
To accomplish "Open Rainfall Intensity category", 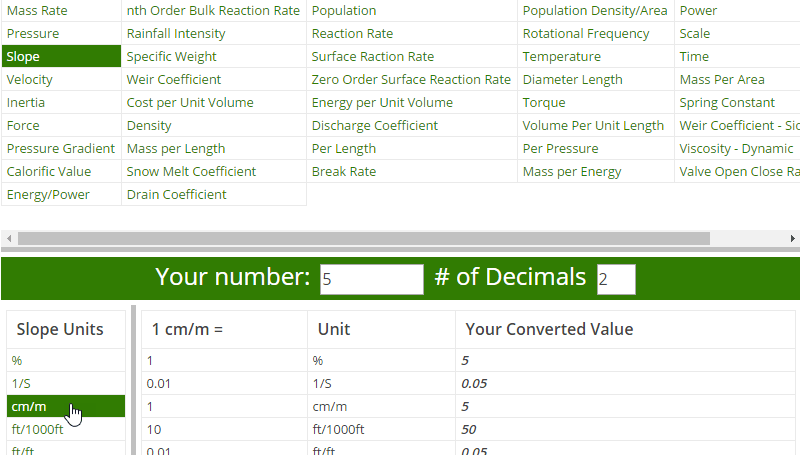I will click(176, 34).
